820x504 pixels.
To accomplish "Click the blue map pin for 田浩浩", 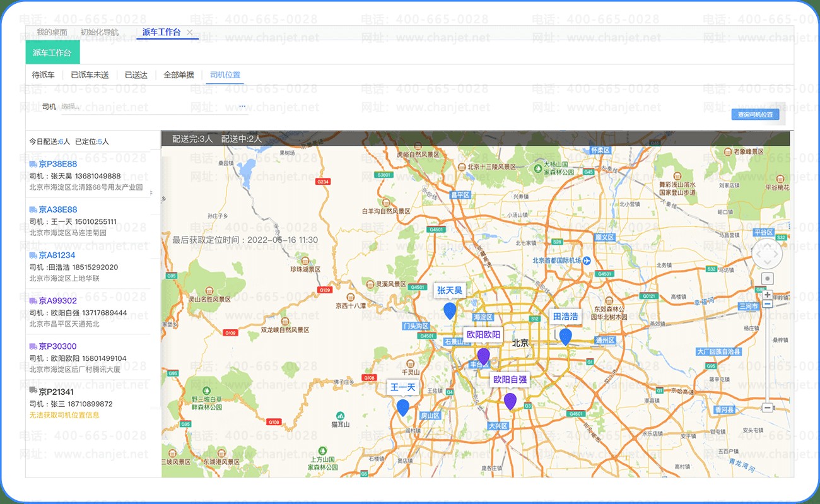I will click(x=565, y=336).
